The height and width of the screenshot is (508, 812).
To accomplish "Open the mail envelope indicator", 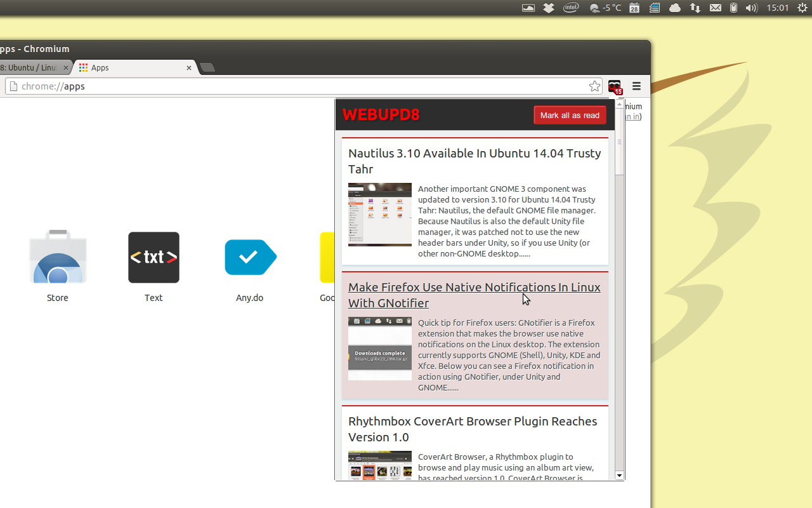I will click(715, 8).
